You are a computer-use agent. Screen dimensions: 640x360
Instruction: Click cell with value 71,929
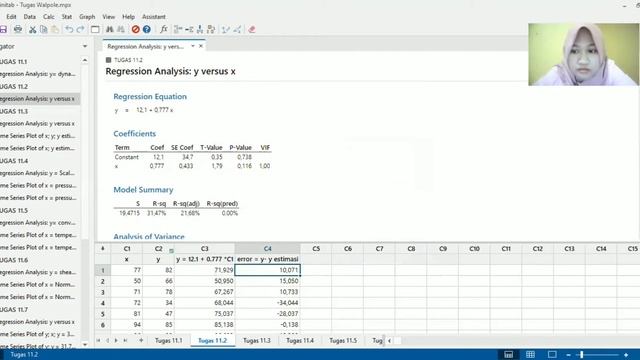point(204,270)
